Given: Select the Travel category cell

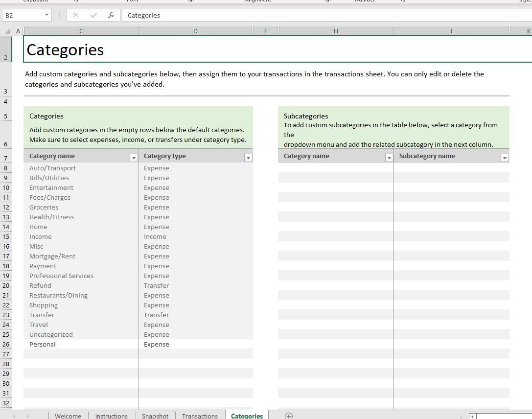Looking at the screenshot, I should (x=81, y=325).
